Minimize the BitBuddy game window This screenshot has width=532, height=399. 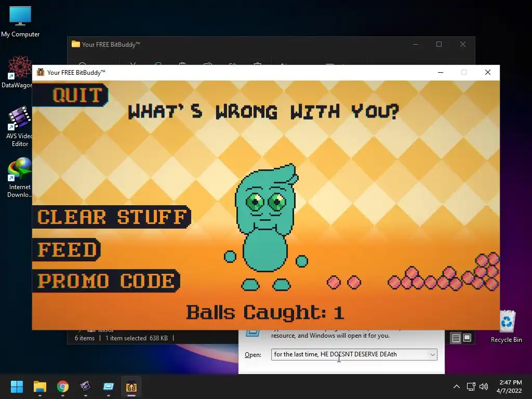441,72
